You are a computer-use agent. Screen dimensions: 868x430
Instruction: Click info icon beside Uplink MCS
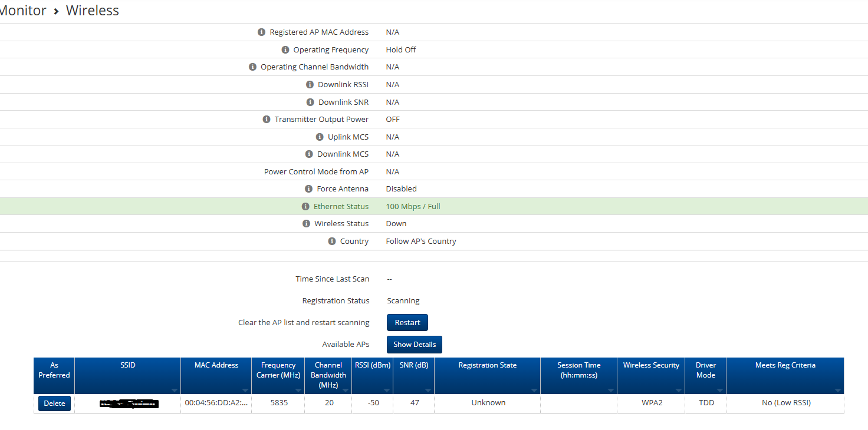click(320, 137)
